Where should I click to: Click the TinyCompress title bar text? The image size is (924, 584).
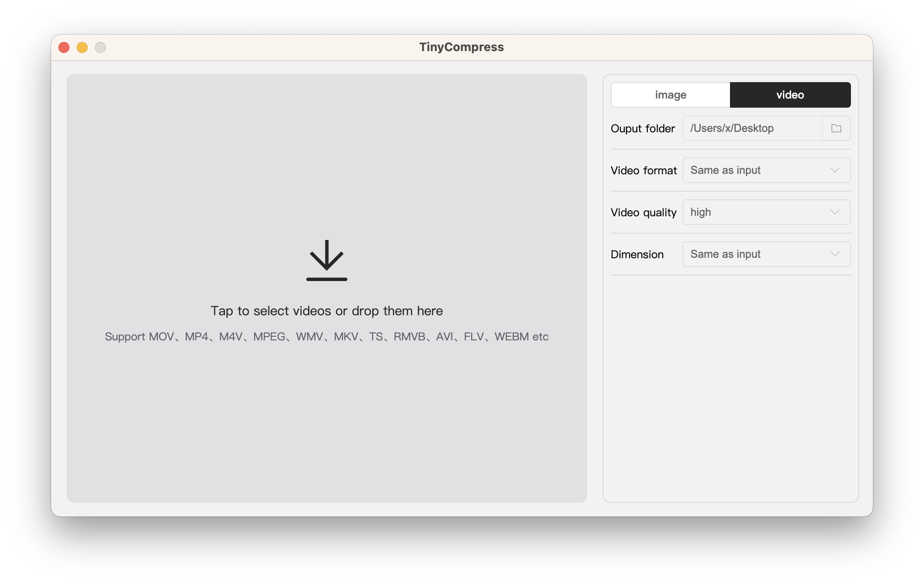pos(462,47)
